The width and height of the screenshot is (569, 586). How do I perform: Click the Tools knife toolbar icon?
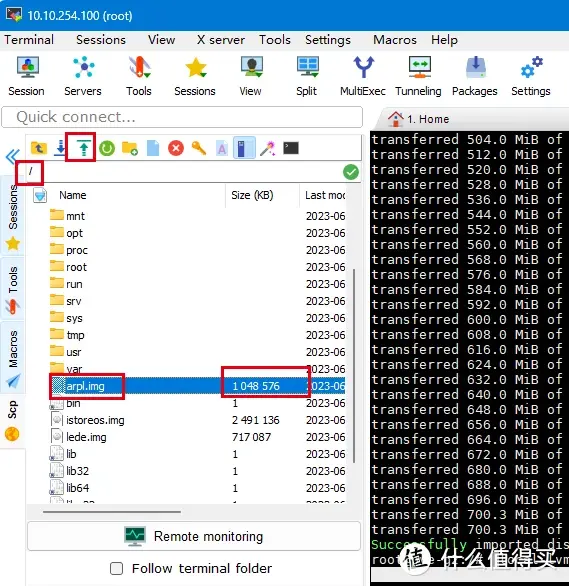coord(139,76)
